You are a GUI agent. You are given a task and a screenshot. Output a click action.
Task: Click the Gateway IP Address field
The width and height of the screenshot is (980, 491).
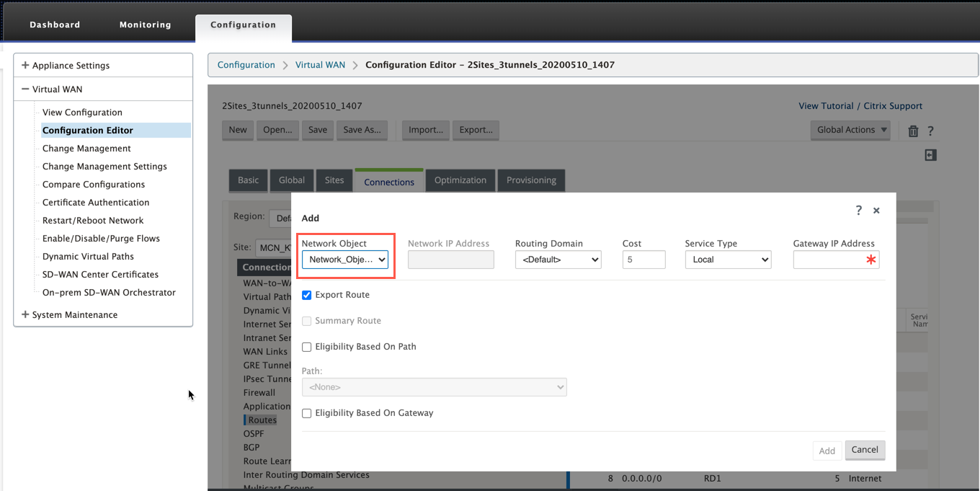[x=836, y=260]
